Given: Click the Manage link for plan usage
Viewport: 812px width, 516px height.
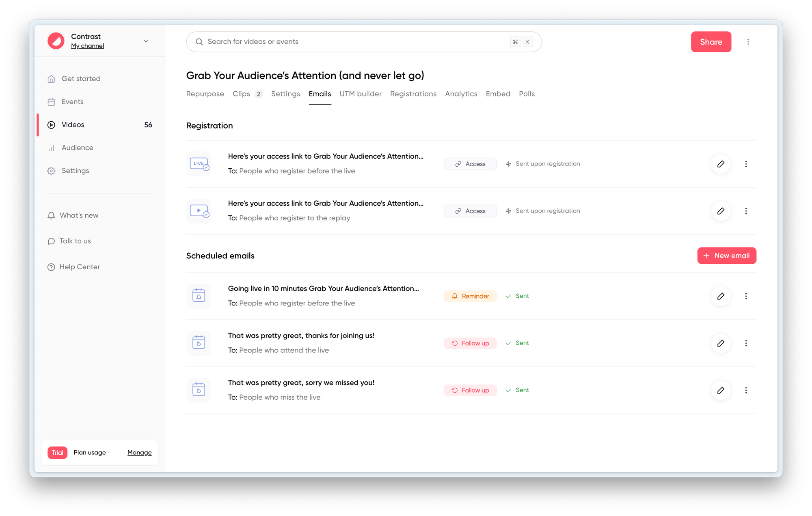Looking at the screenshot, I should [139, 452].
